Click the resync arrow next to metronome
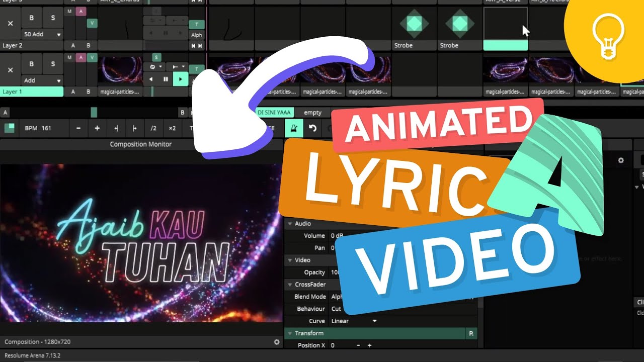644x362 pixels. click(312, 128)
